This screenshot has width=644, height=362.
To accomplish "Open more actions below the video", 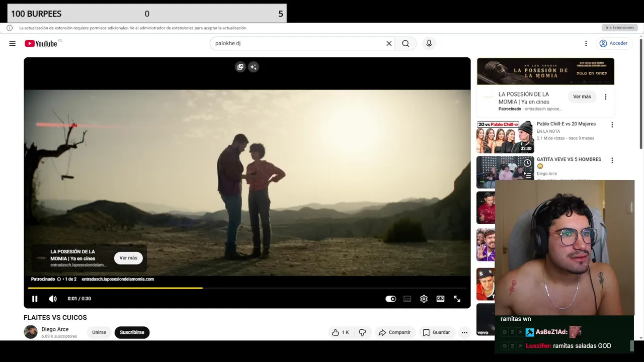I will (x=464, y=332).
